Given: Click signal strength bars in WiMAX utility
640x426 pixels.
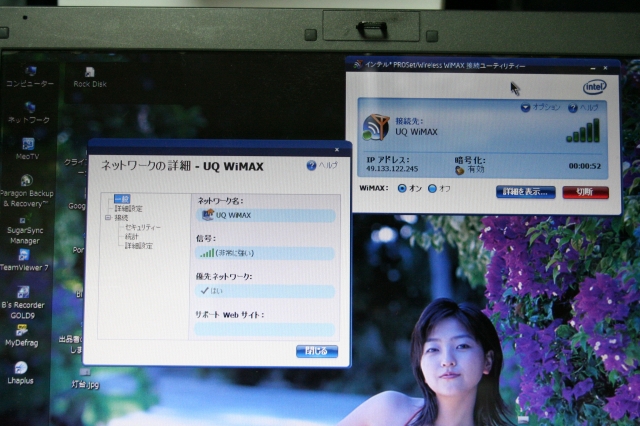Looking at the screenshot, I should click(x=583, y=131).
